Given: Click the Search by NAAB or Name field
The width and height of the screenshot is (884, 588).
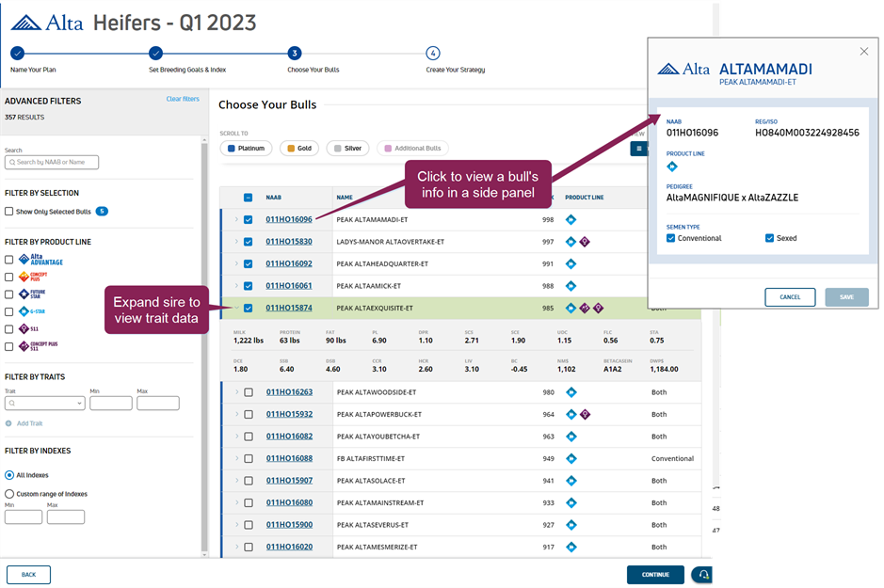Looking at the screenshot, I should coord(52,162).
